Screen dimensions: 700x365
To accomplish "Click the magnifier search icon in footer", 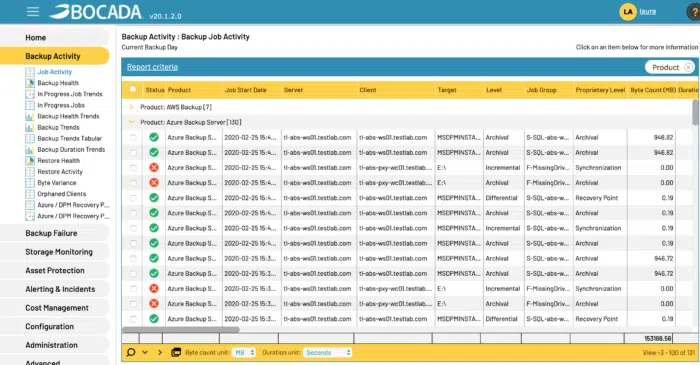I will 131,353.
